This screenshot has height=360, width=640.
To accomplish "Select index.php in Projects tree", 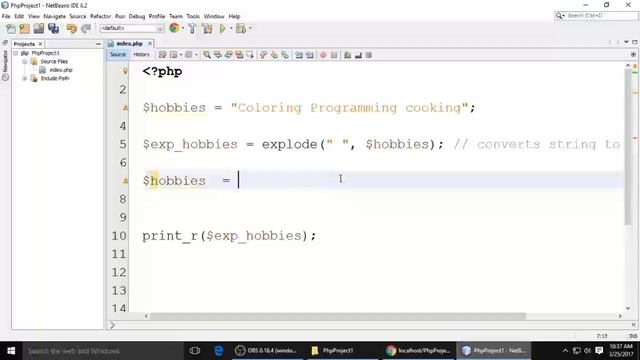I will pos(61,70).
